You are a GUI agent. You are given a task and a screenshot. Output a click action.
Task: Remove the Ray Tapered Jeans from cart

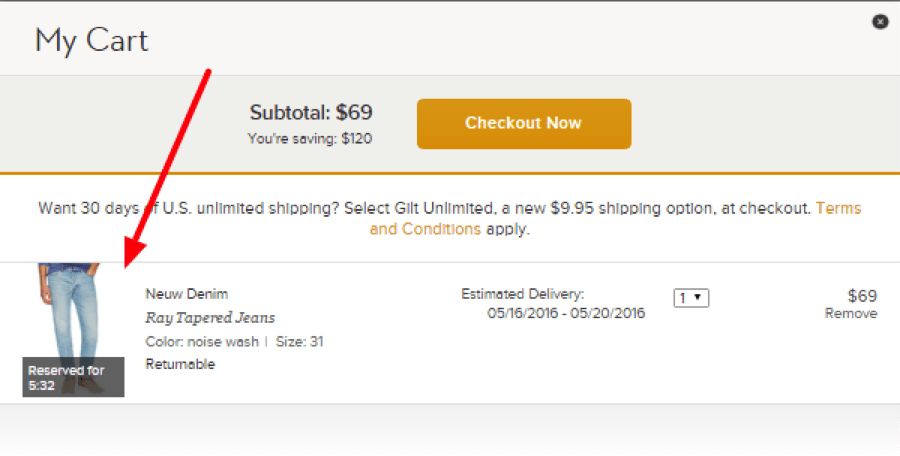[x=851, y=314]
